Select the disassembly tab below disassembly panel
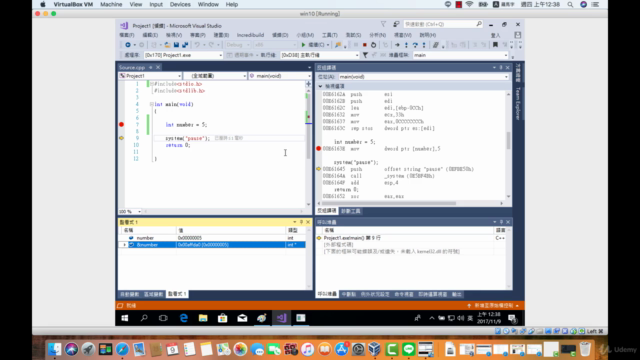Screen dimensions: 640x360 click(x=327, y=211)
